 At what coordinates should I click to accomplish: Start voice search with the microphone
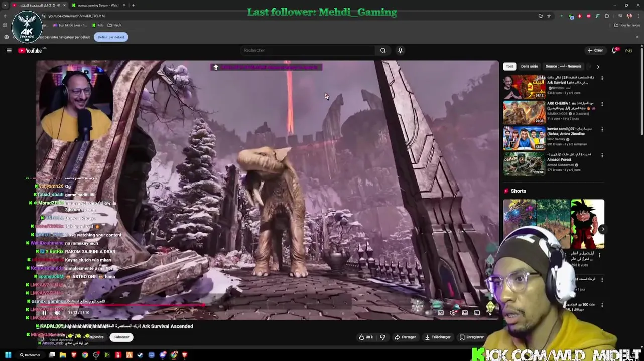pos(400,50)
